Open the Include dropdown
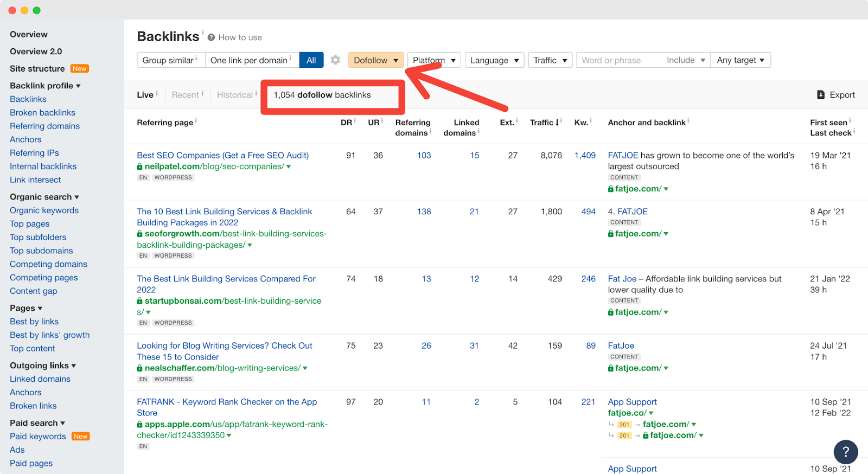 point(686,60)
